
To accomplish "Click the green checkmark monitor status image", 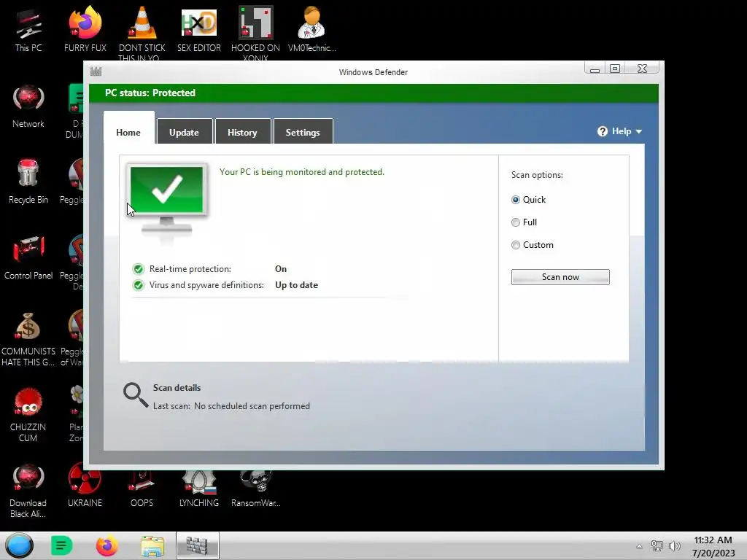I will click(x=167, y=199).
